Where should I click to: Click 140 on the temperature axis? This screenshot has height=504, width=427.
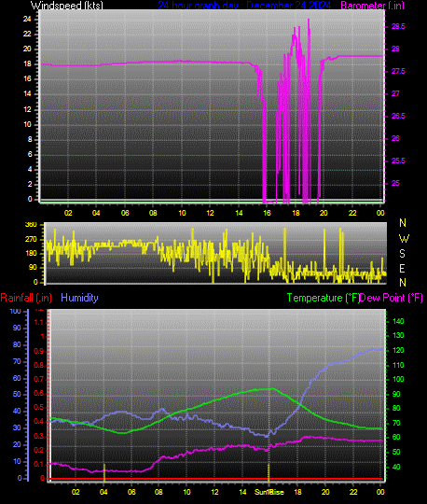pos(398,321)
